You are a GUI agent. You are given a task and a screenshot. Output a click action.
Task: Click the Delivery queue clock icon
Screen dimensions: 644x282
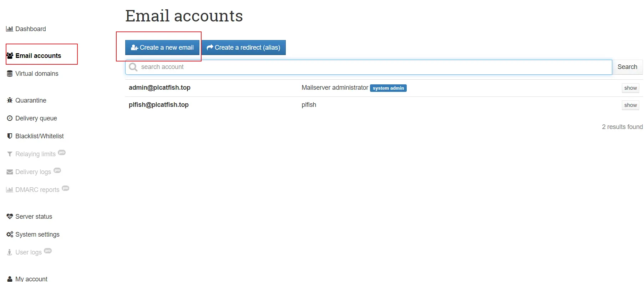click(10, 118)
